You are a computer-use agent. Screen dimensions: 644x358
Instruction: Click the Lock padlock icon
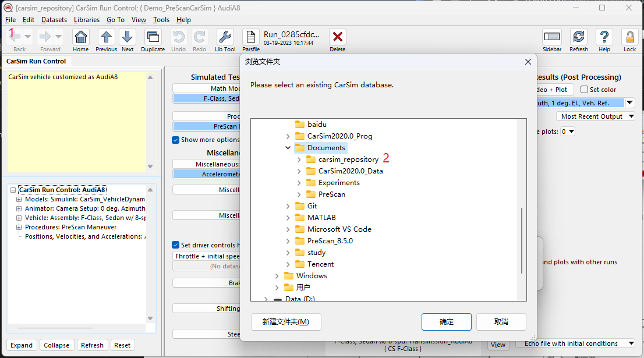pos(629,37)
